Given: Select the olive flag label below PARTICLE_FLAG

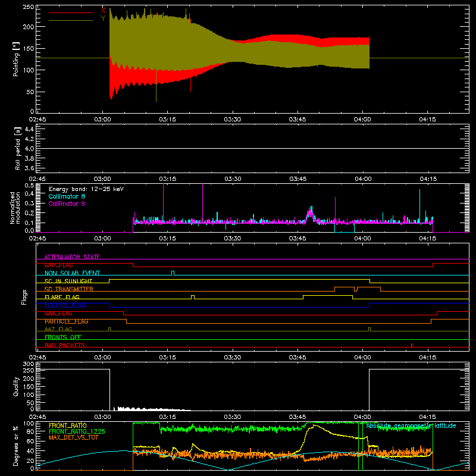Looking at the screenshot, I should 58,329.
